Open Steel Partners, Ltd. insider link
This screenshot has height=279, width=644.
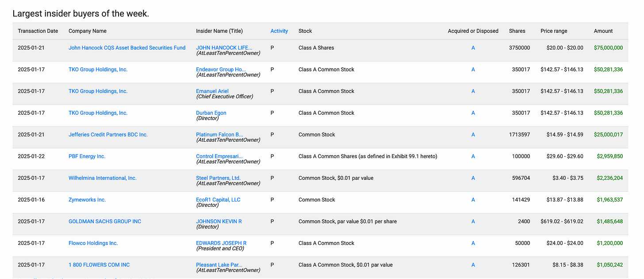tap(218, 178)
